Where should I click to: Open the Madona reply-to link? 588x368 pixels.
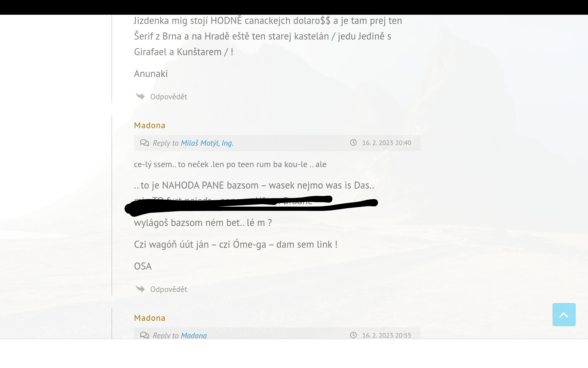point(194,335)
